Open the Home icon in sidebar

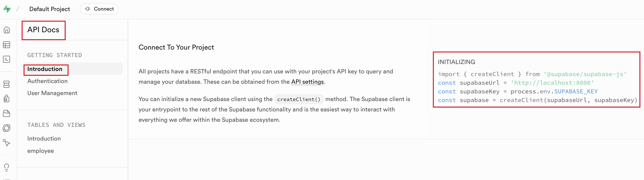[7, 30]
